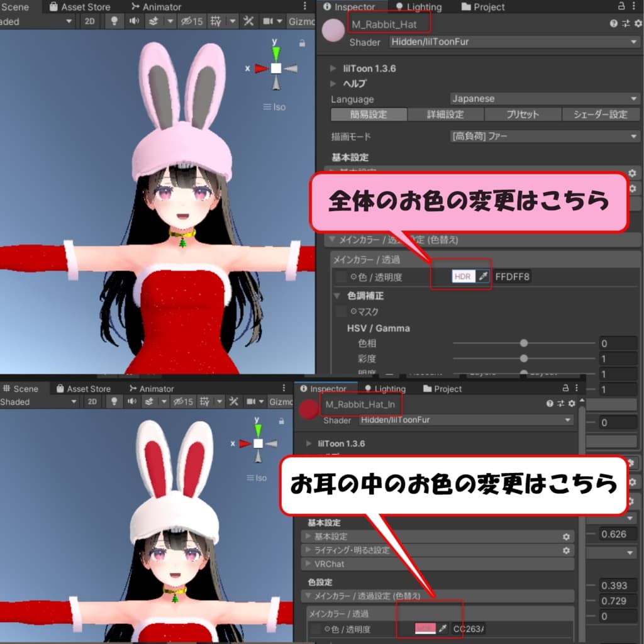This screenshot has width=644, height=644.
Task: Toggle 2D view mode
Action: [x=89, y=21]
